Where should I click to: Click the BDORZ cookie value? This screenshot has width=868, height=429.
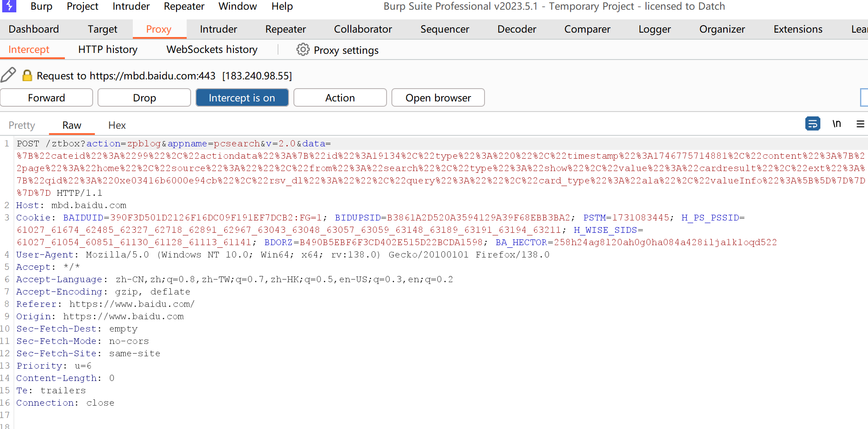click(x=391, y=242)
